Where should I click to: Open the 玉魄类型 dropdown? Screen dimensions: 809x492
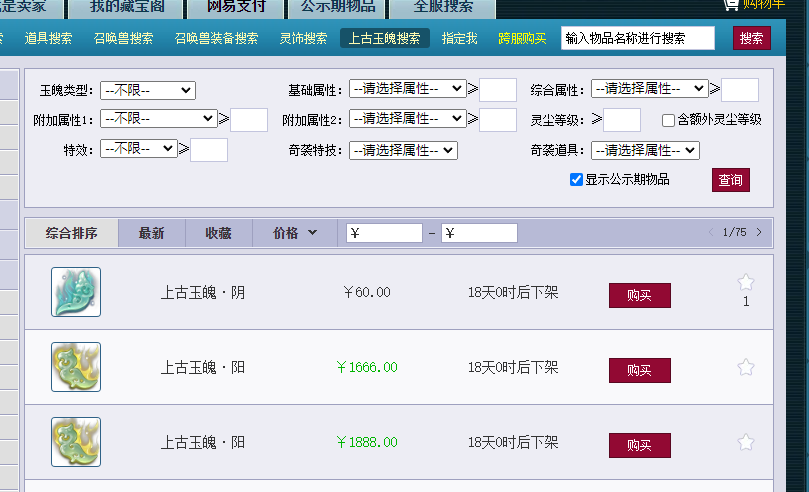147,90
